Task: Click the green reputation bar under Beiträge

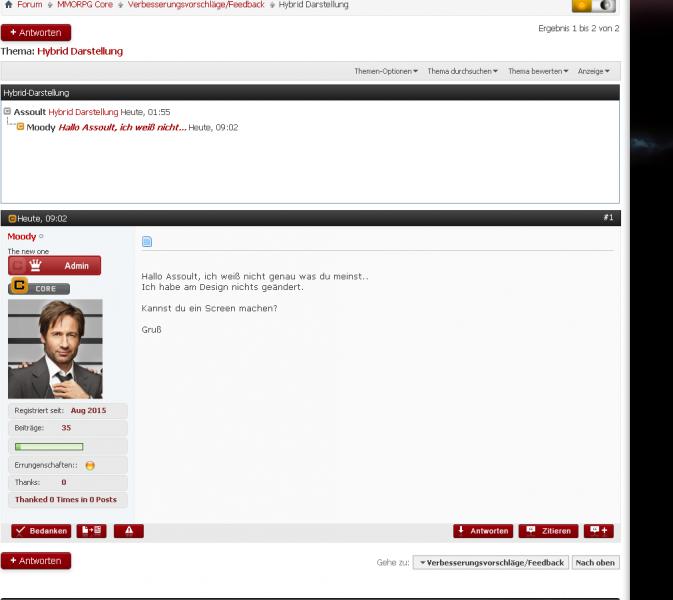Action: pyautogui.click(x=49, y=446)
